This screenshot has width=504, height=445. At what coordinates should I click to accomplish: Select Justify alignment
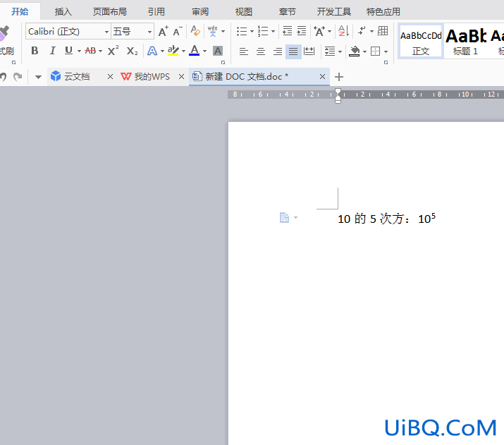point(293,51)
